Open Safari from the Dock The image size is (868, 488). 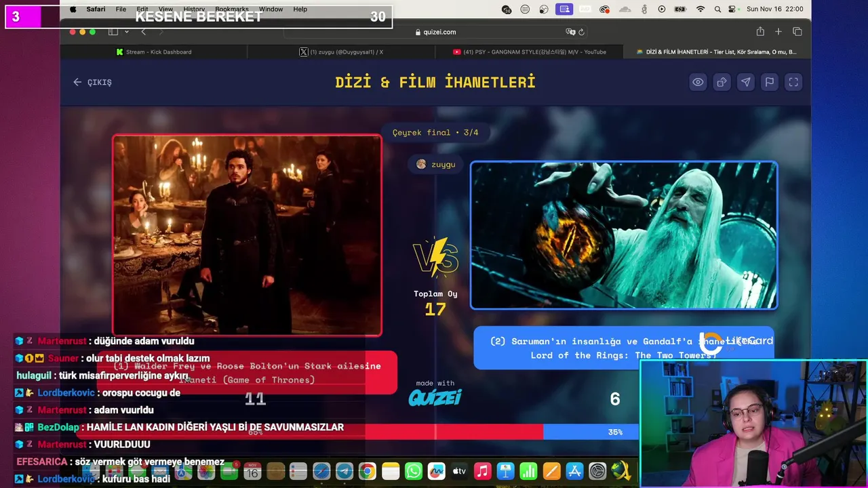[x=321, y=471]
